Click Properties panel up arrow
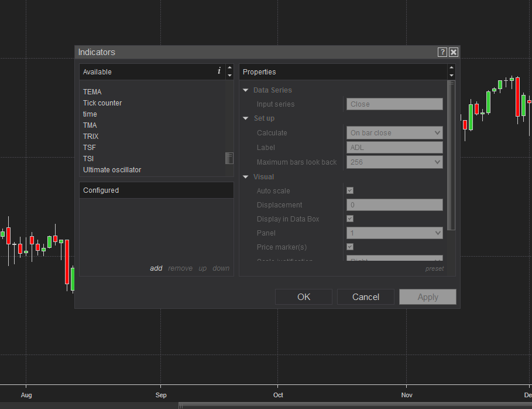 pyautogui.click(x=451, y=67)
